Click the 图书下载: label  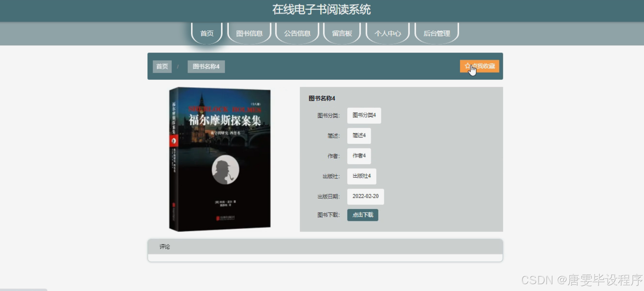click(329, 215)
